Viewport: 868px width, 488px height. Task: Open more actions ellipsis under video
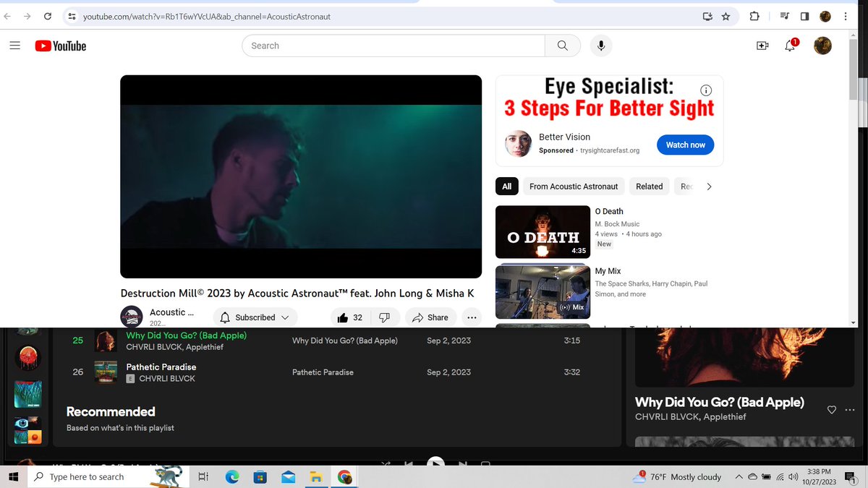coord(472,317)
